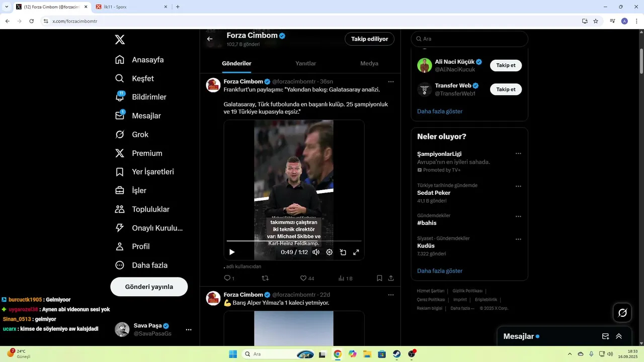Open options for Sedat Peker trend
The height and width of the screenshot is (362, 644).
pos(518,186)
